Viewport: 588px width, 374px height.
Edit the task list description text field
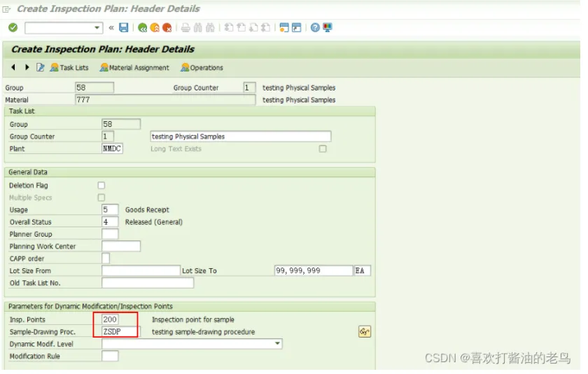pyautogui.click(x=240, y=137)
